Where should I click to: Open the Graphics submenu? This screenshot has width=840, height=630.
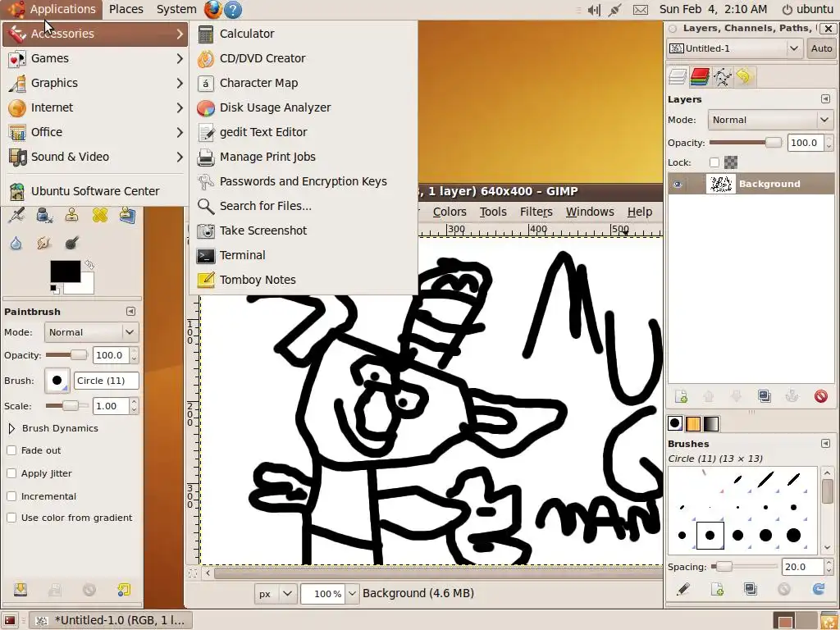(x=95, y=83)
